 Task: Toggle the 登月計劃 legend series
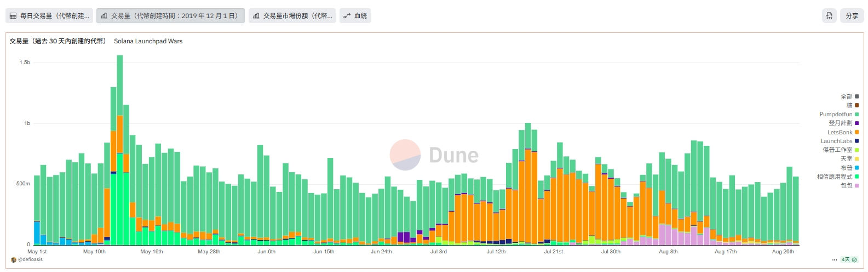(843, 123)
